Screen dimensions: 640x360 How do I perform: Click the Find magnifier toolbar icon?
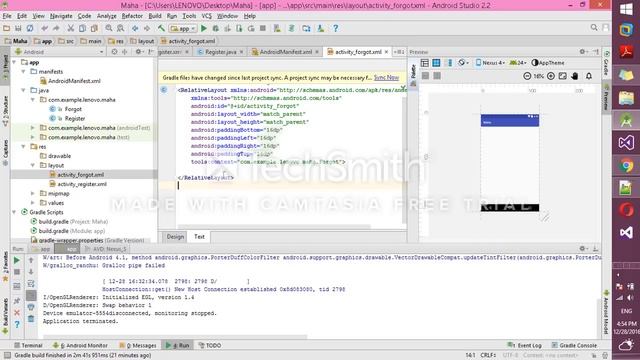click(x=109, y=28)
